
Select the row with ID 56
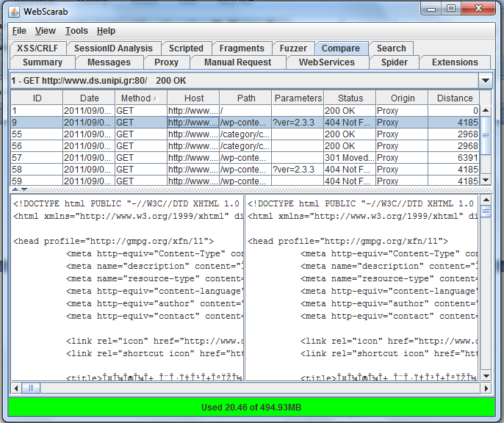tap(245, 146)
